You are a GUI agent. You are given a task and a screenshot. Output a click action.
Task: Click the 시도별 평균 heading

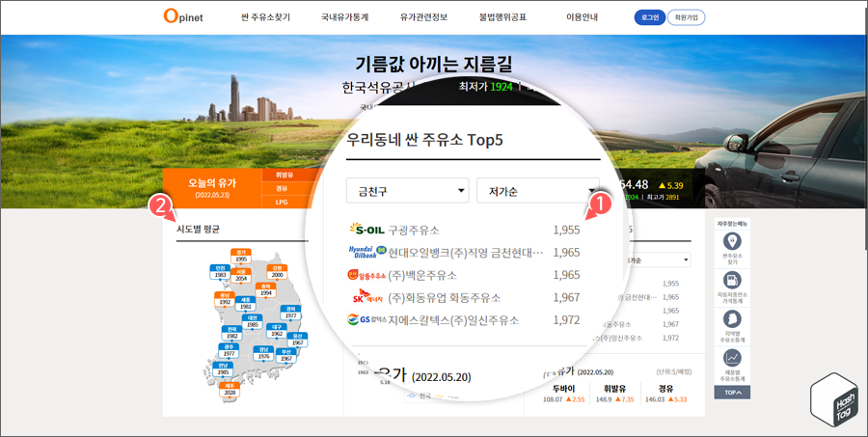coord(198,229)
